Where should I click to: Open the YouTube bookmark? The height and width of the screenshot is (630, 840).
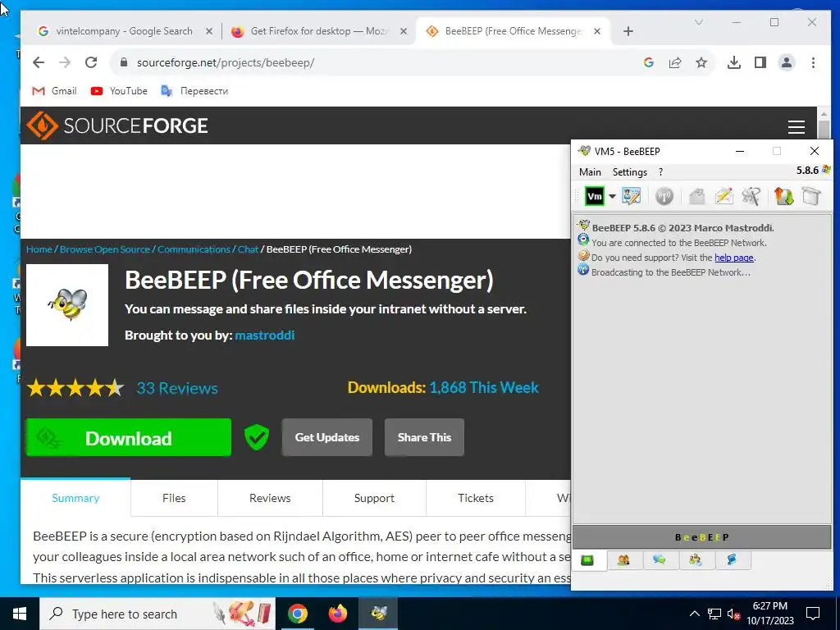pyautogui.click(x=119, y=91)
